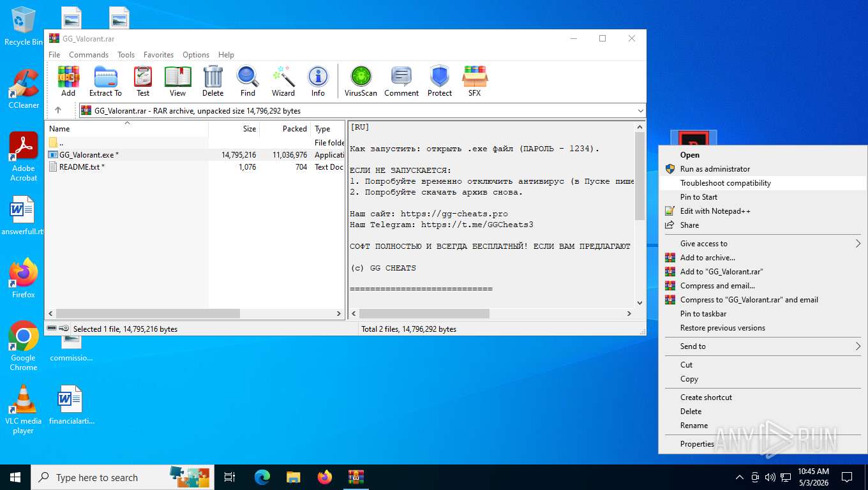Image resolution: width=868 pixels, height=490 pixels.
Task: Open financialarti... Word document icon
Action: pos(71,405)
